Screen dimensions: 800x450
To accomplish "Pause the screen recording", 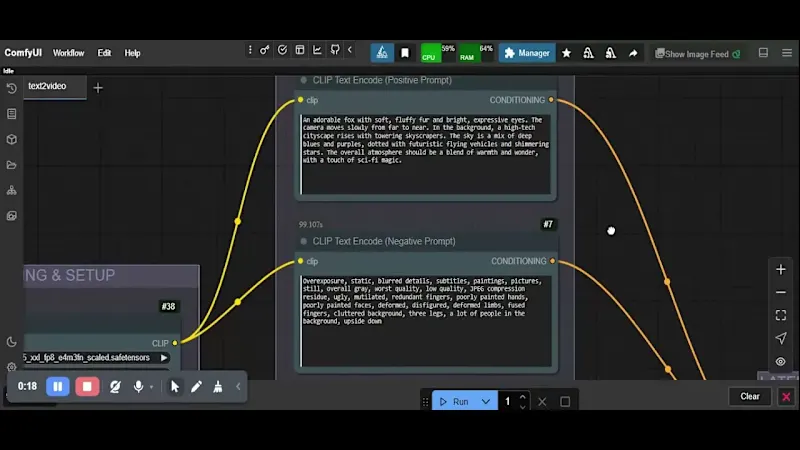I will (x=58, y=387).
